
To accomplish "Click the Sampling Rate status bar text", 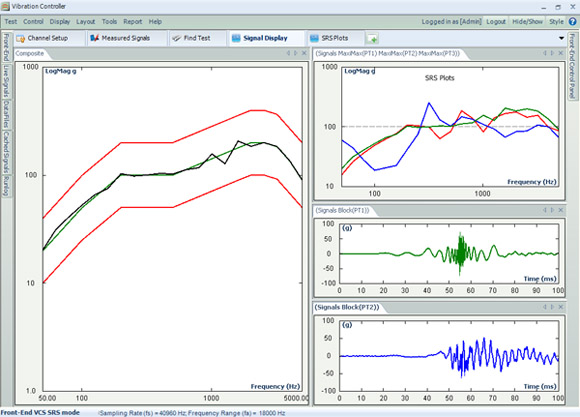I will (x=192, y=413).
